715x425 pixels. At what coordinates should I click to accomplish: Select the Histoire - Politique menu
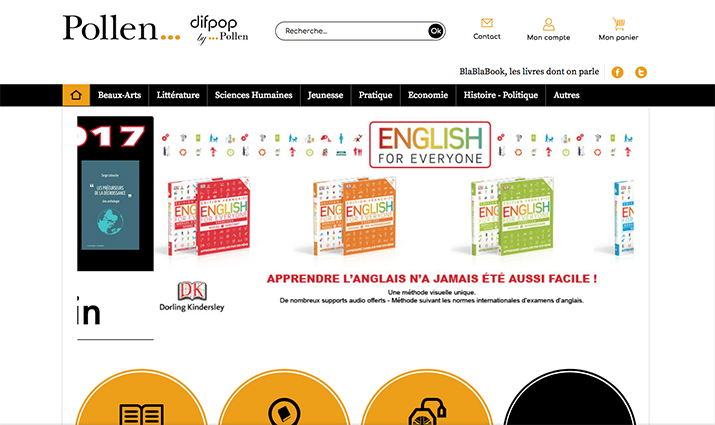[501, 95]
